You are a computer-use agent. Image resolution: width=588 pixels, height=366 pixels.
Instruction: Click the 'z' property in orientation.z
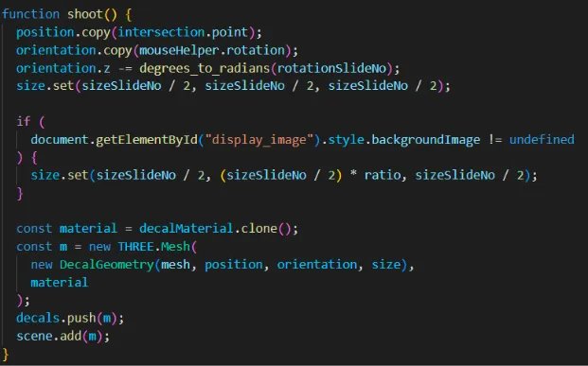click(x=107, y=68)
